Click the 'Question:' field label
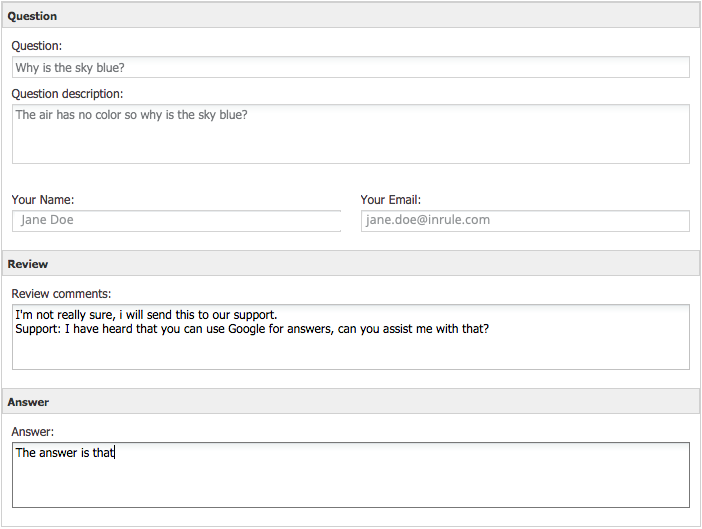The width and height of the screenshot is (702, 529). [36, 46]
